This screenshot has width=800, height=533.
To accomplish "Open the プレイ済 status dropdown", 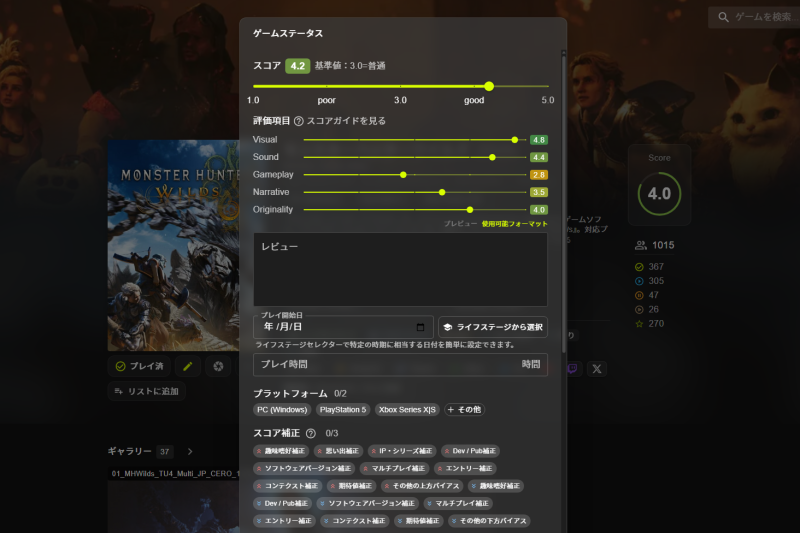I will pyautogui.click(x=140, y=367).
